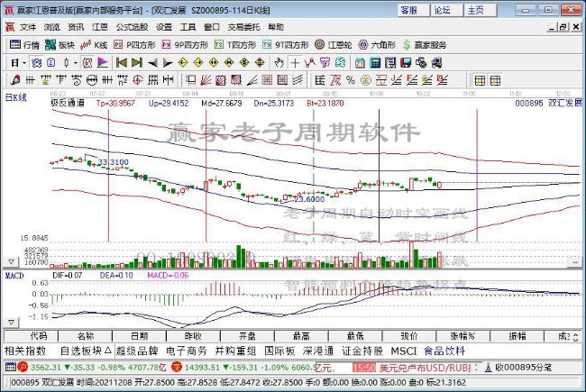This screenshot has width=586, height=392.
Task: Click the 代码 column header
Action: click(x=31, y=336)
